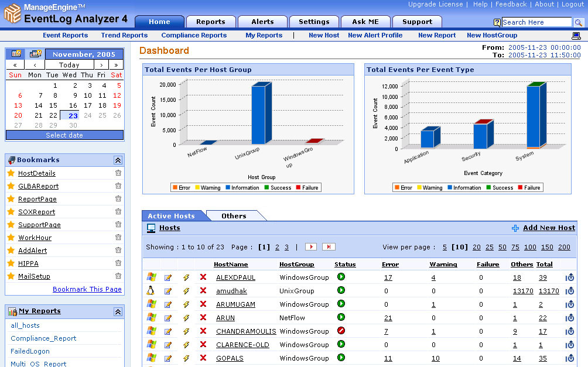
Task: Click the search magnifier icon
Action: coord(578,22)
